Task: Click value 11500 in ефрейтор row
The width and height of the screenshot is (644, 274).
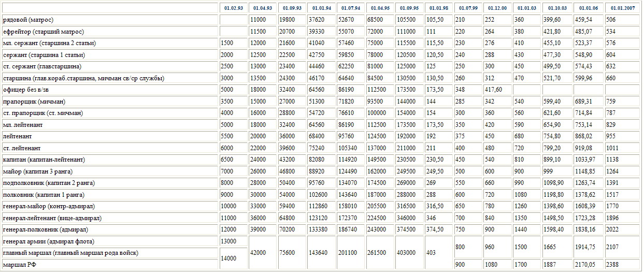Action: (258, 32)
